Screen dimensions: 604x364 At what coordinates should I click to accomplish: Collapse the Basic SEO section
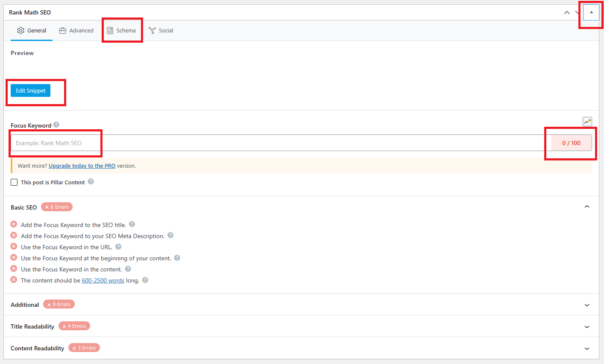(x=586, y=206)
